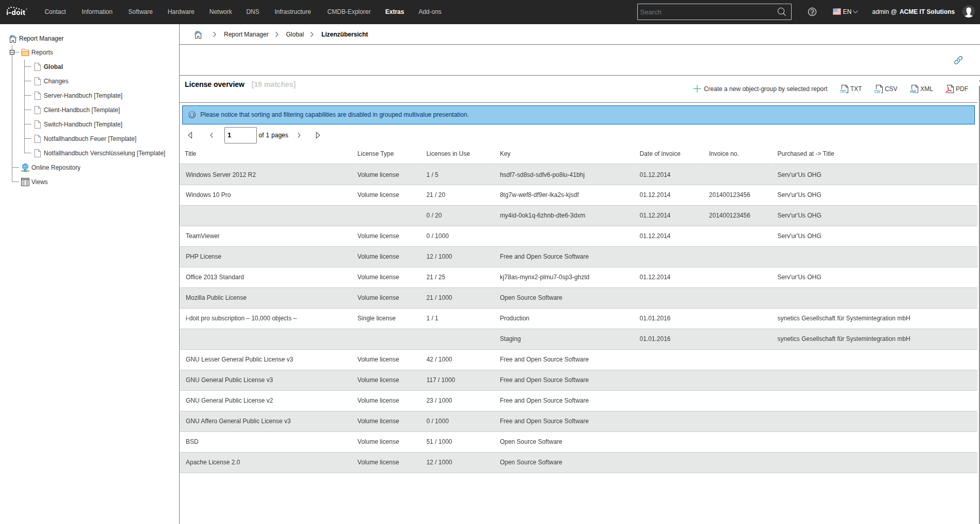Go to last page arrow
This screenshot has width=980, height=524.
[318, 135]
